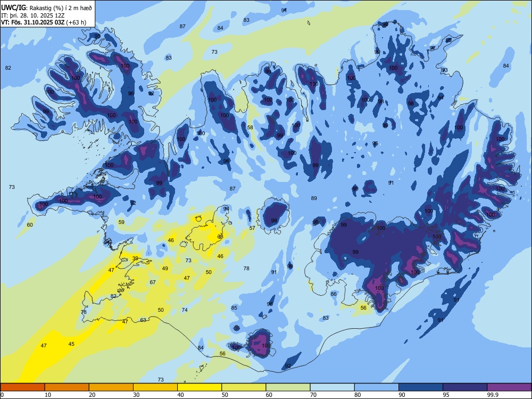Select the map value '38'
532x399 pixels.
pyautogui.click(x=220, y=237)
